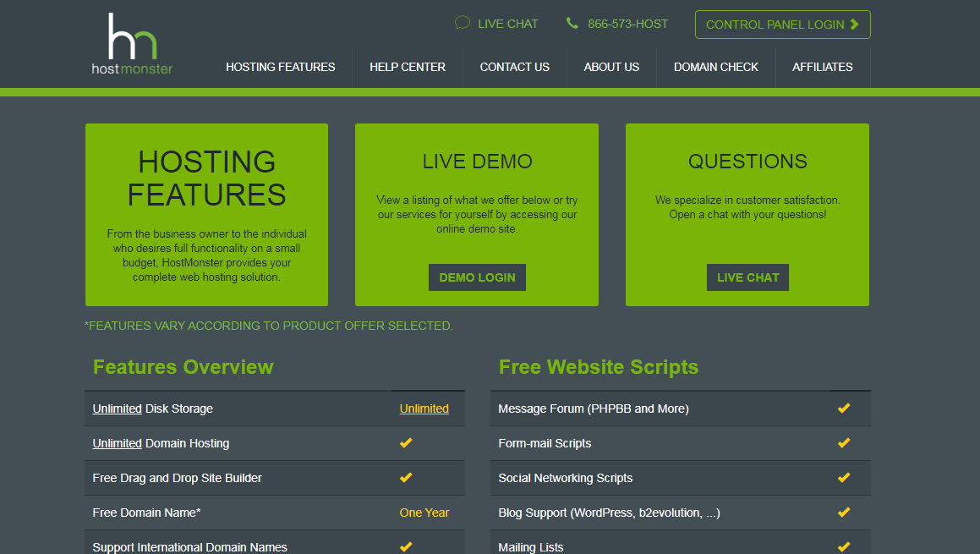
Task: Toggle the checkmark next to Mailing Lists
Action: (x=843, y=546)
